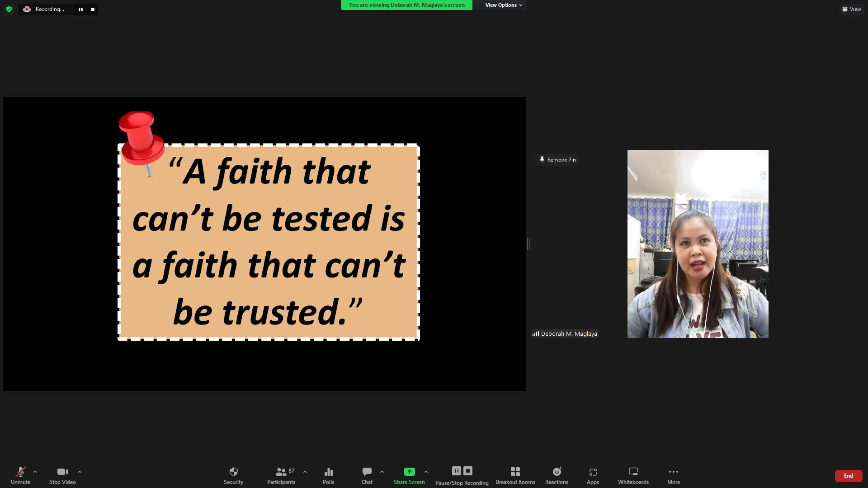
Task: Open the Reactions menu
Action: 557,475
